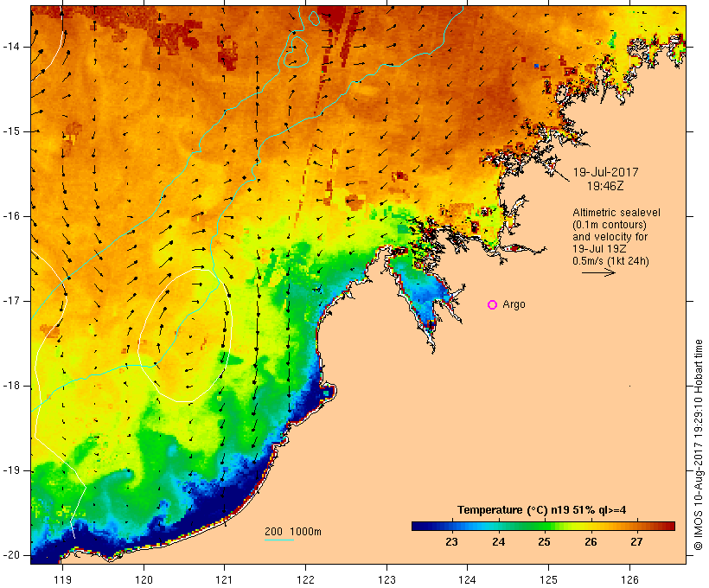709x588 pixels.
Task: Click the 19-Jul-2017 date label
Action: point(605,172)
